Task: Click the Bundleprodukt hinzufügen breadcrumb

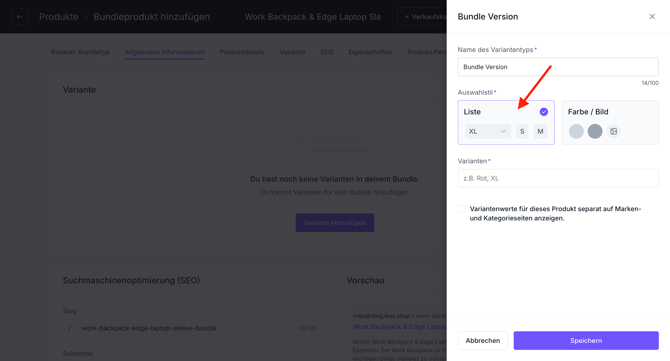Action: (x=152, y=17)
